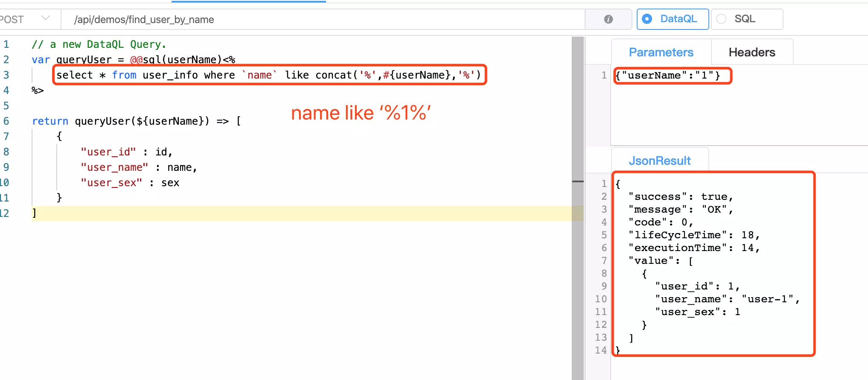Viewport: 868px width, 380px height.
Task: Click the '%>' closing tag on line 4
Action: (38, 91)
